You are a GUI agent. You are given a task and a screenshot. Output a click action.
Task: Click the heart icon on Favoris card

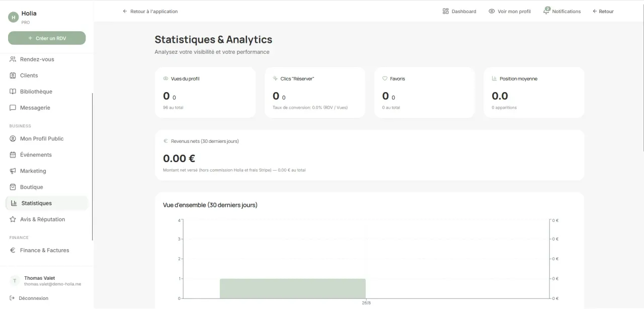click(385, 79)
